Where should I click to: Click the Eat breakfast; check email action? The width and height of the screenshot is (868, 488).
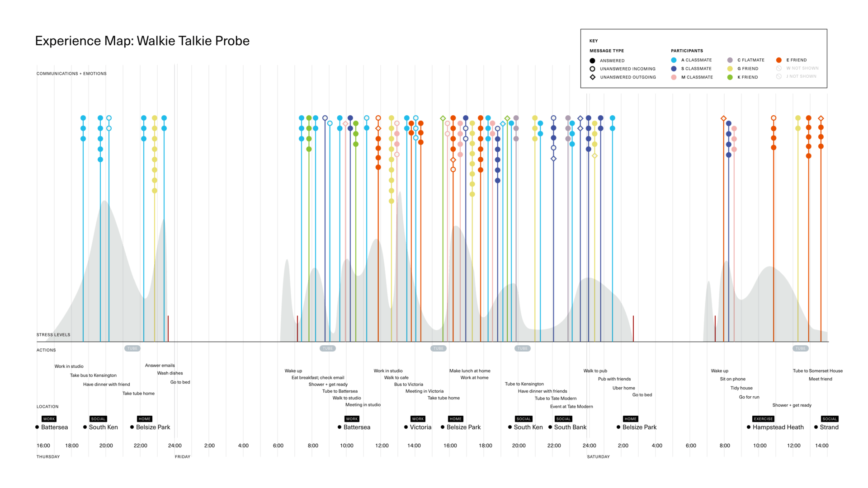coord(318,378)
